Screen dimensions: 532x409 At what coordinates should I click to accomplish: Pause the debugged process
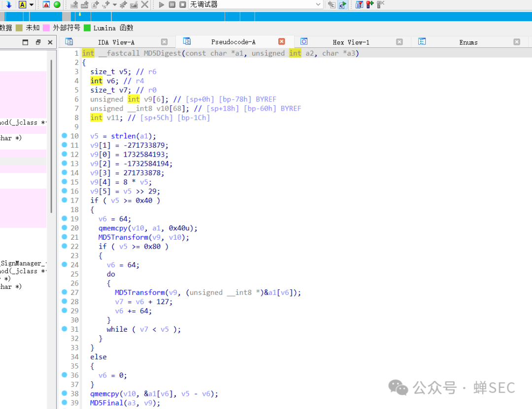pos(172,4)
